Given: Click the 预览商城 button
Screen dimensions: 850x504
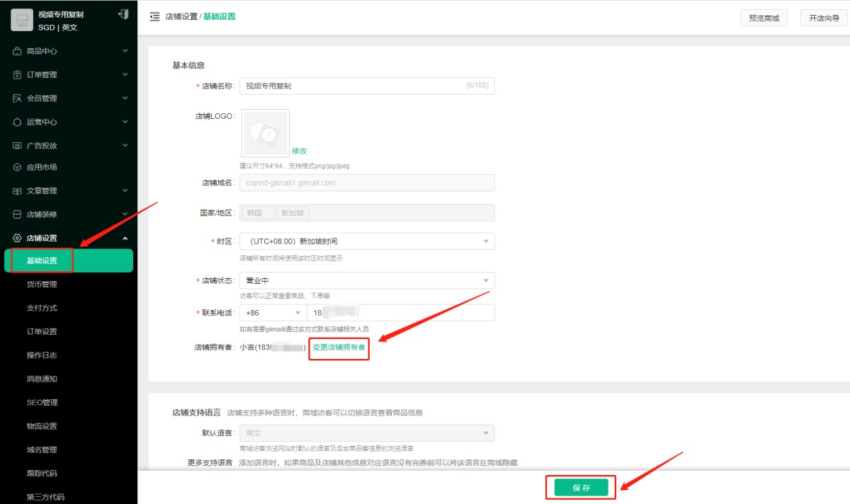Looking at the screenshot, I should tap(764, 18).
